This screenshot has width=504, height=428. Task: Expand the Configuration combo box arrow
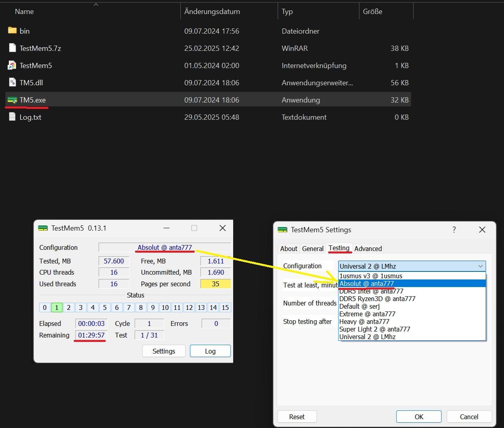(480, 266)
